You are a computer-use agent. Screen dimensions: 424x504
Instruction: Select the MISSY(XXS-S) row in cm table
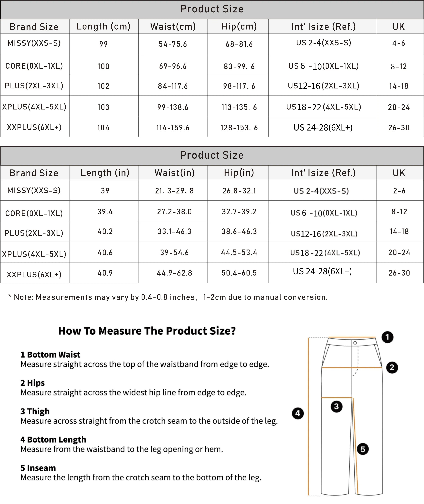[212, 44]
